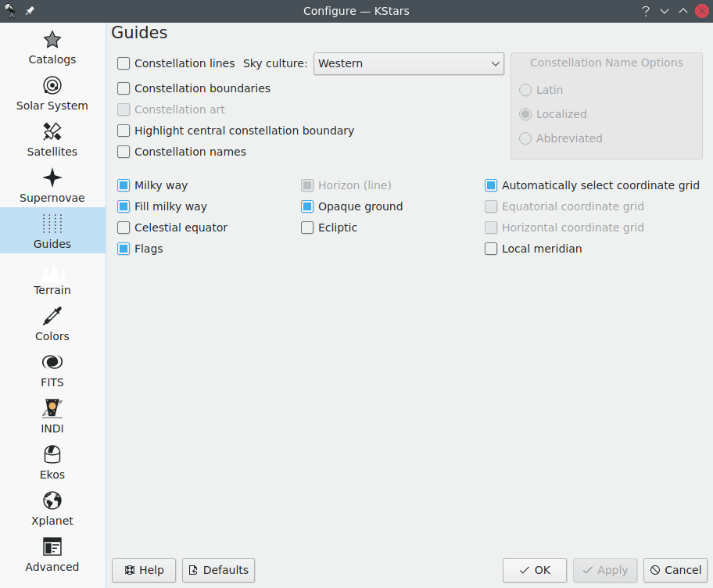Toggle the Local meridian checkbox
Image resolution: width=713 pixels, height=588 pixels.
click(x=491, y=249)
